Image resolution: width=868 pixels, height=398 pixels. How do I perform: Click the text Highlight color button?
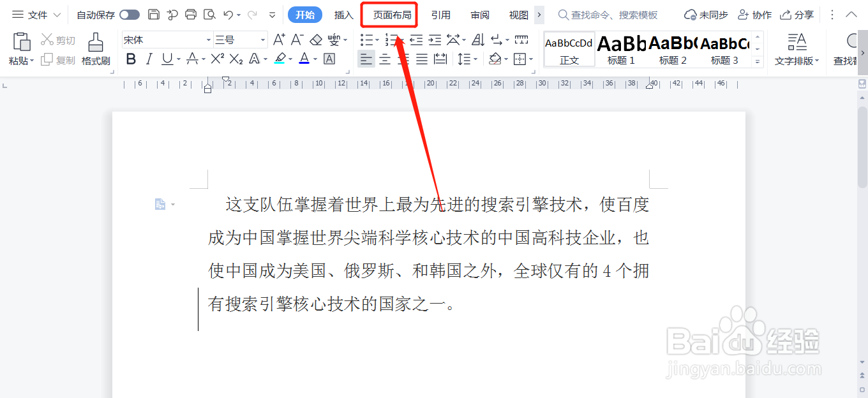(x=280, y=59)
